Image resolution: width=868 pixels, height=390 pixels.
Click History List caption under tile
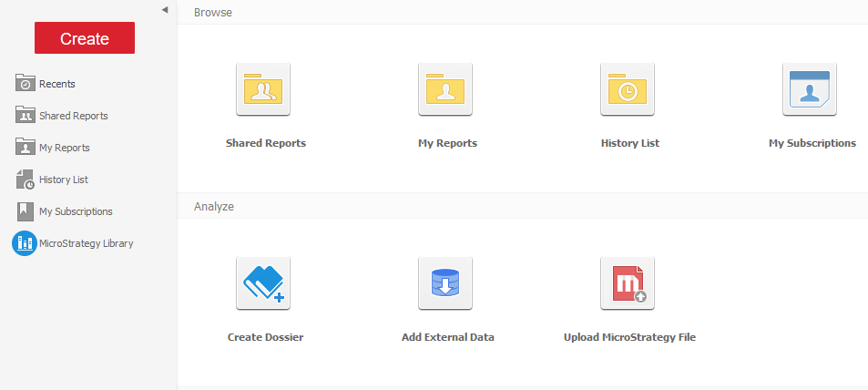630,143
